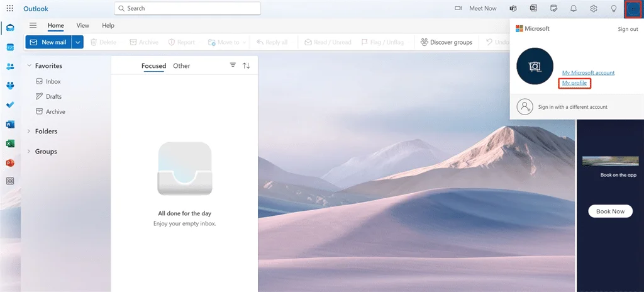Switch to the View ribbon tab

[x=82, y=26]
